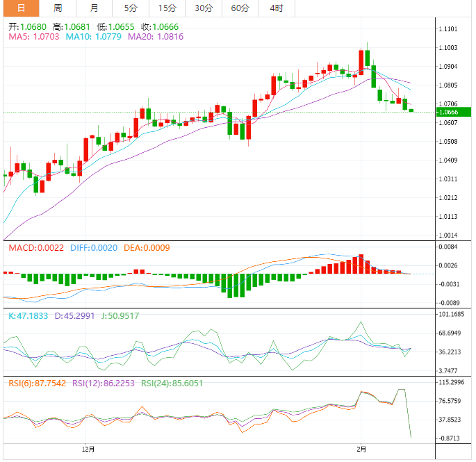
Task: Switch to the 60分 timeframe
Action: 240,8
